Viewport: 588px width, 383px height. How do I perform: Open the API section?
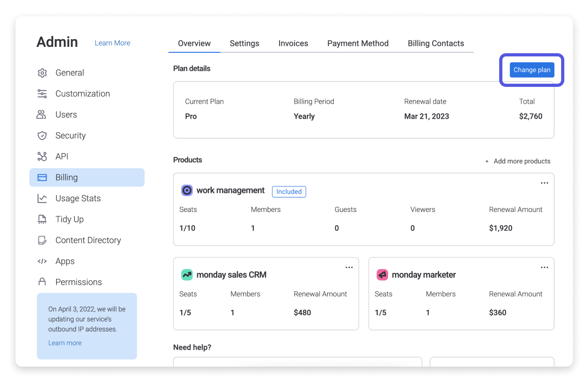(x=62, y=156)
